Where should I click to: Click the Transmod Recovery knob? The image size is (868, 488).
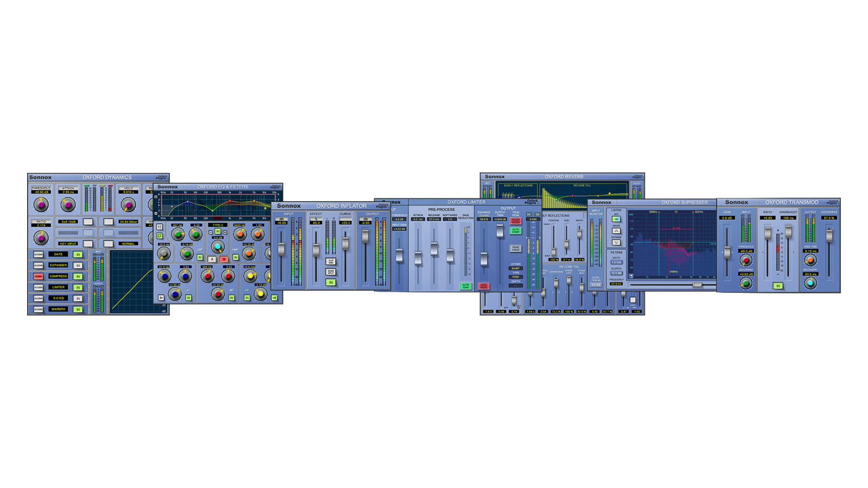pos(810,283)
